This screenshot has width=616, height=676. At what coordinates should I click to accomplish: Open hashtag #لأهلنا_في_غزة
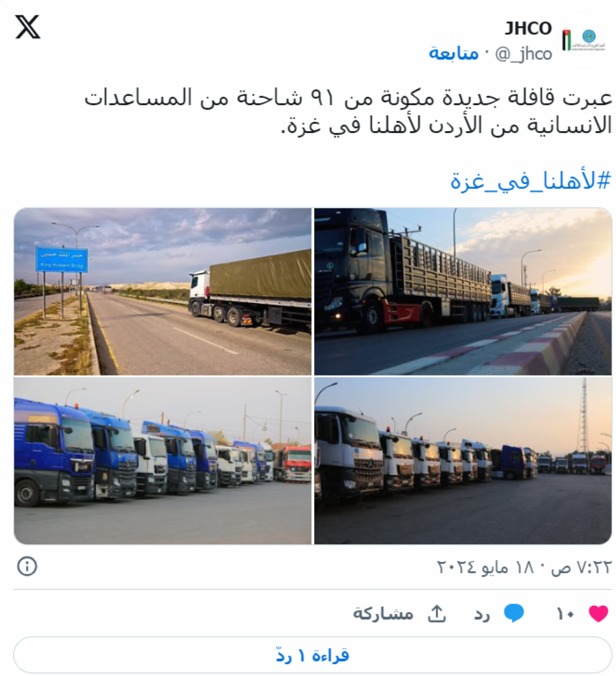click(530, 180)
